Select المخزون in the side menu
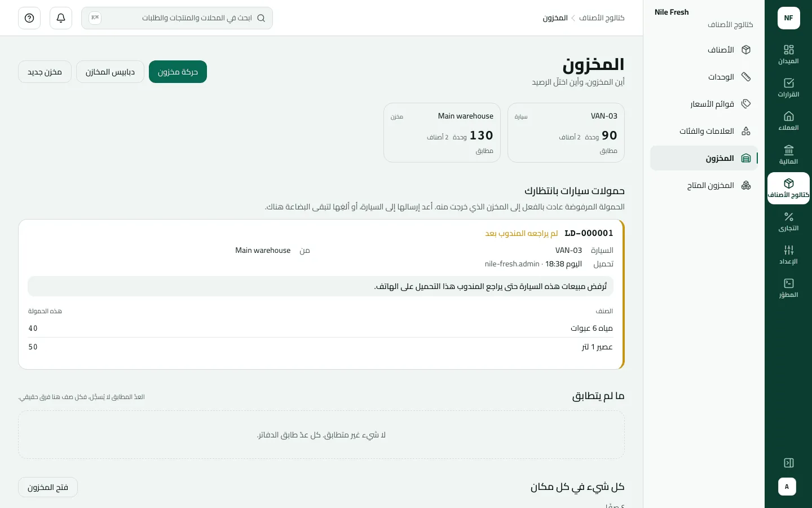The width and height of the screenshot is (812, 508). click(x=704, y=158)
